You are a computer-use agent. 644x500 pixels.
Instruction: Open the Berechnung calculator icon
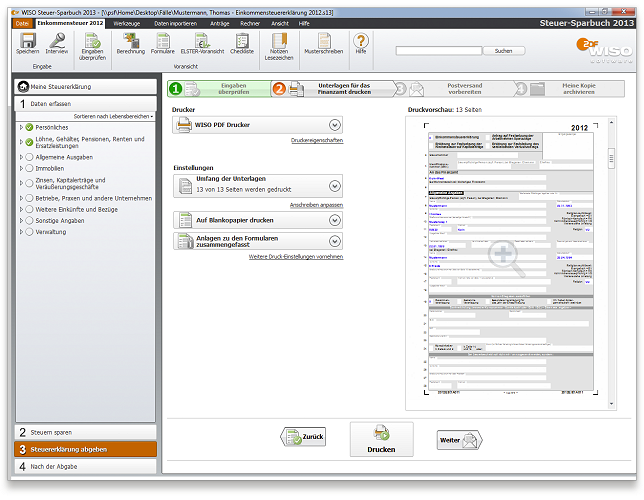(x=130, y=41)
